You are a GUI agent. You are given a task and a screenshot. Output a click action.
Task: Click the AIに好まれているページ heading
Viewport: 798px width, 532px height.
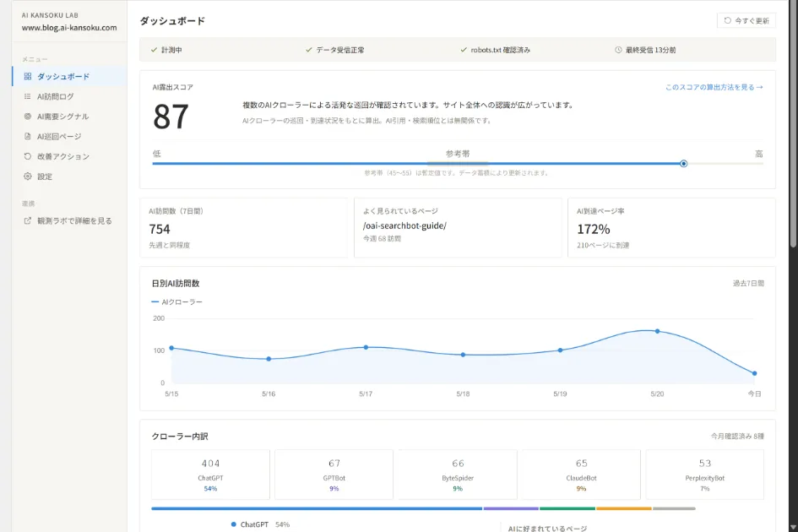tap(547, 529)
